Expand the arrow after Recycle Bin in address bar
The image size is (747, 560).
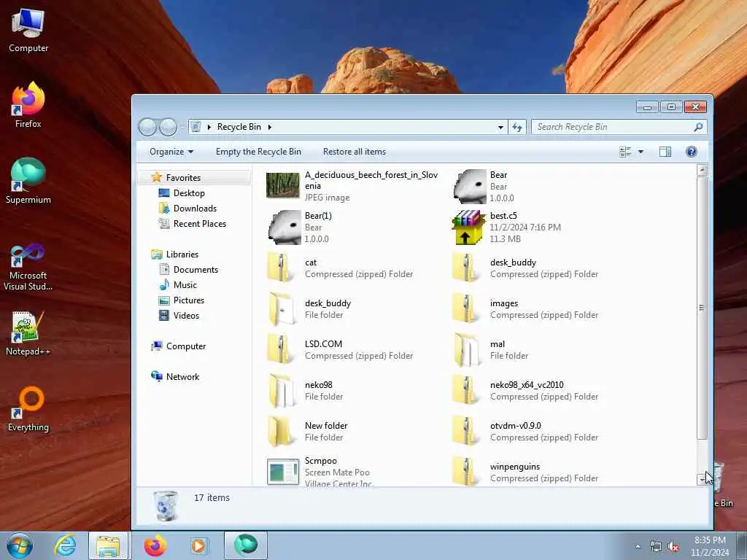tap(270, 127)
